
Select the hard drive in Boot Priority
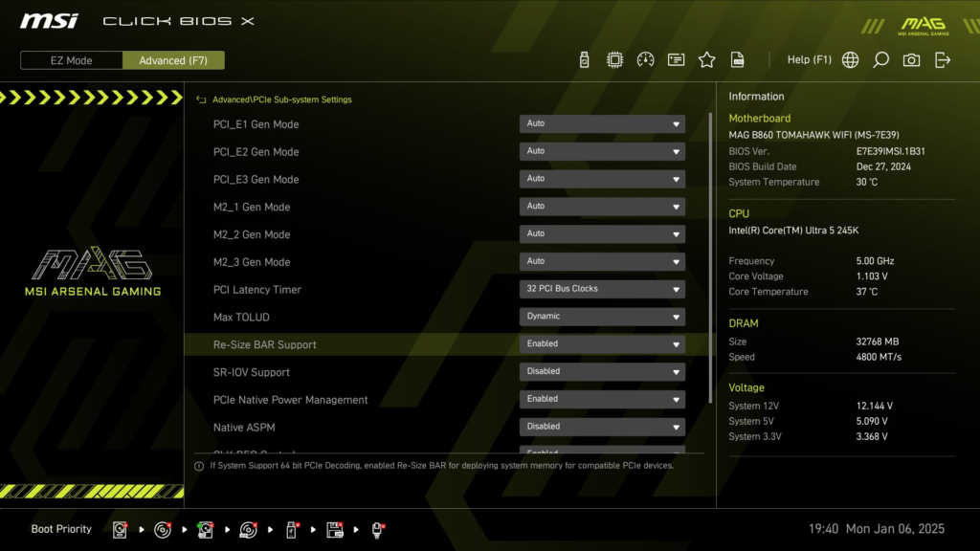[120, 529]
